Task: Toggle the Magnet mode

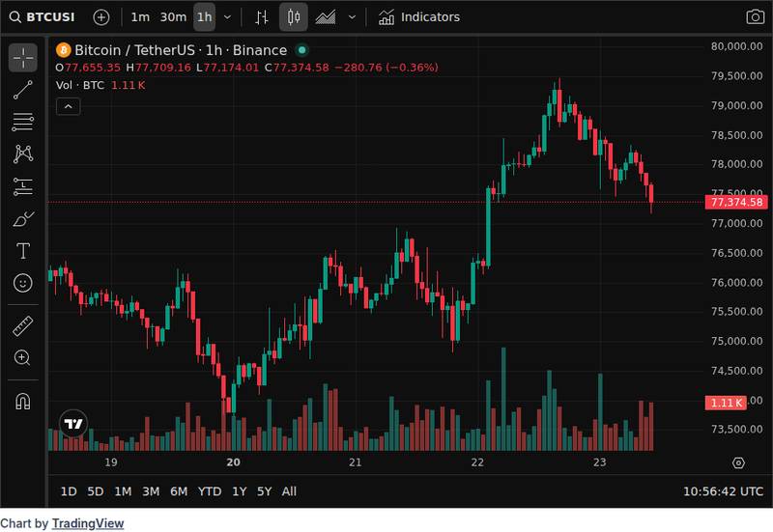Action: coord(22,402)
